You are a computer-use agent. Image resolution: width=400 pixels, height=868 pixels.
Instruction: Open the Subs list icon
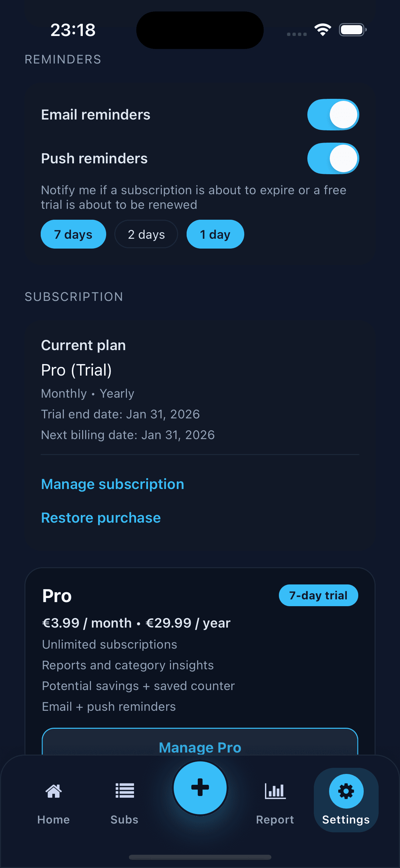tap(125, 791)
